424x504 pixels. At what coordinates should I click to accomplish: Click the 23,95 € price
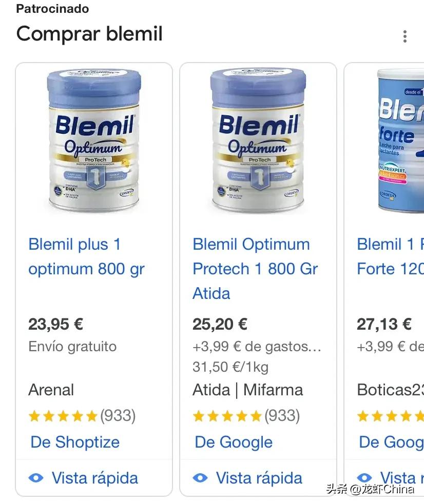[x=56, y=324]
